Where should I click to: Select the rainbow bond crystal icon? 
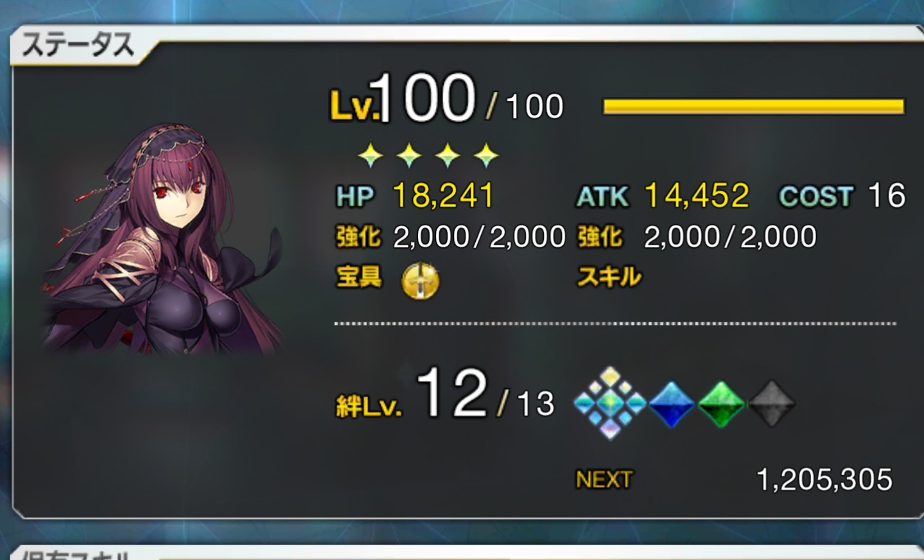coord(609,403)
